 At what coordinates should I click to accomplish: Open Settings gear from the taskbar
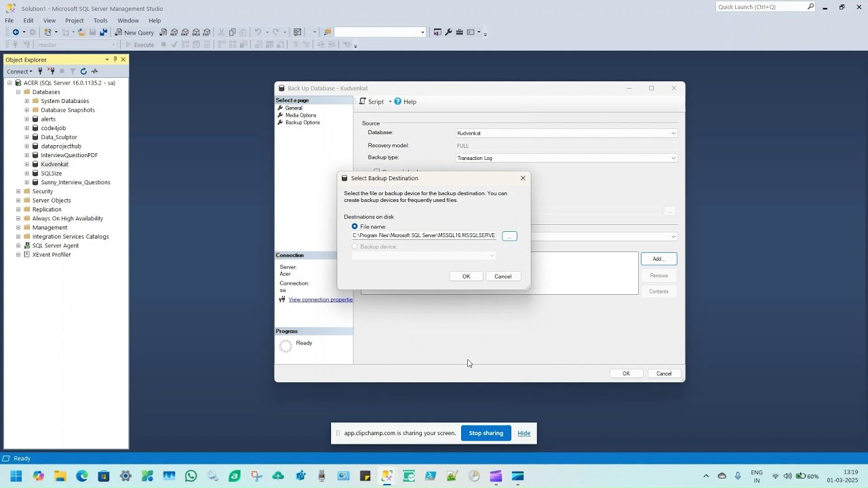coord(125,476)
